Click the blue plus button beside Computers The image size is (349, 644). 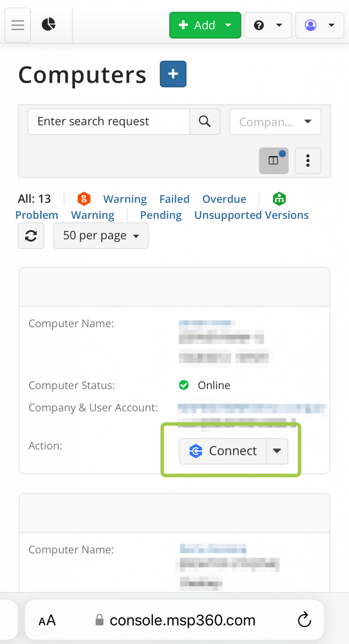click(173, 74)
